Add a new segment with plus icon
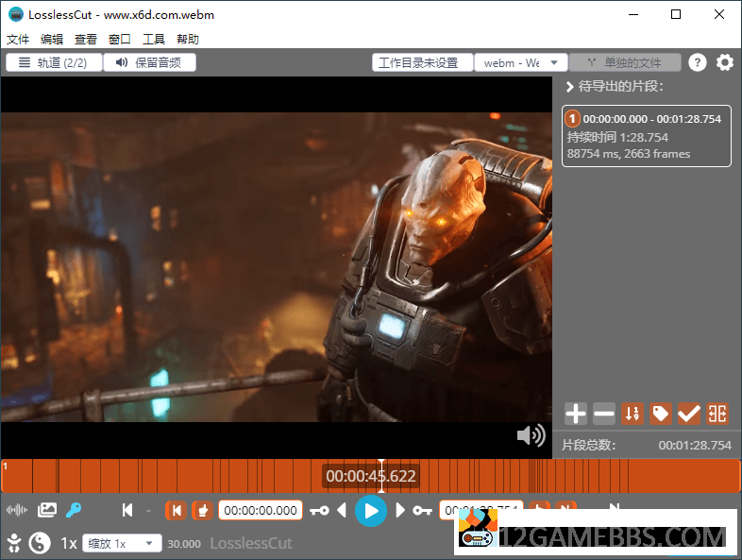 (576, 413)
